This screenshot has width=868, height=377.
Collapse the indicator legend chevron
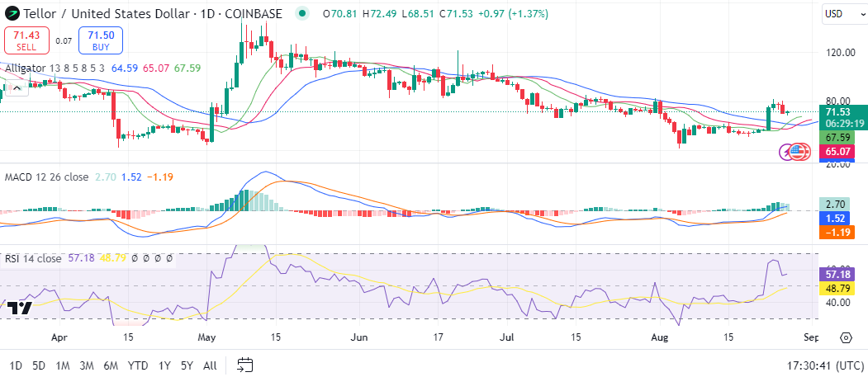[x=16, y=87]
